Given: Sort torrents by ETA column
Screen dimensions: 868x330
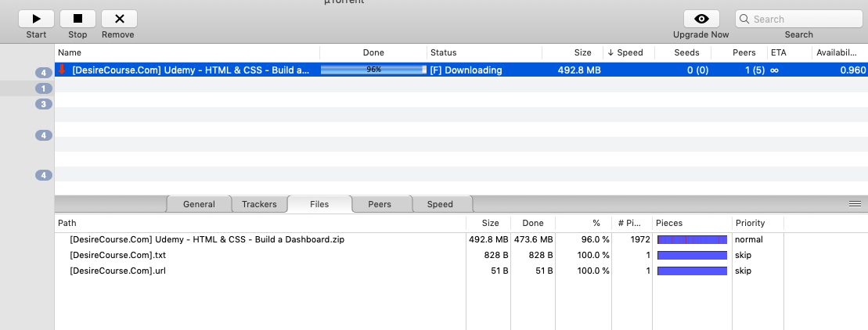Looking at the screenshot, I should 790,52.
